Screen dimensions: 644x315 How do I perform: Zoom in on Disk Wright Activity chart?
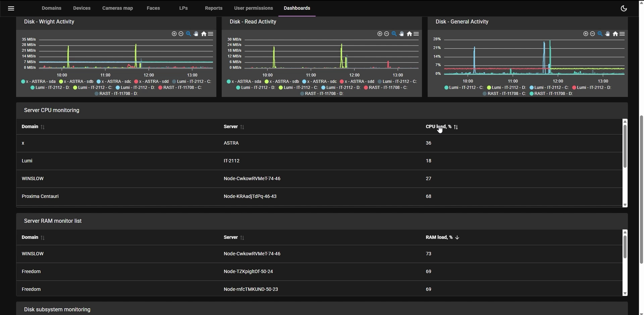(x=174, y=34)
